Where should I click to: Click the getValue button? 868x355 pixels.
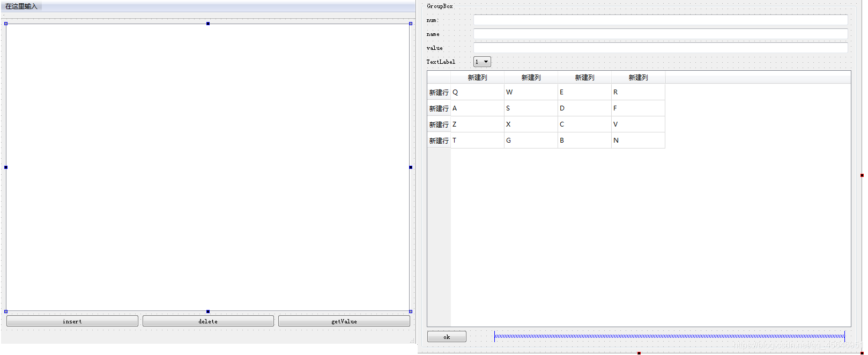344,321
